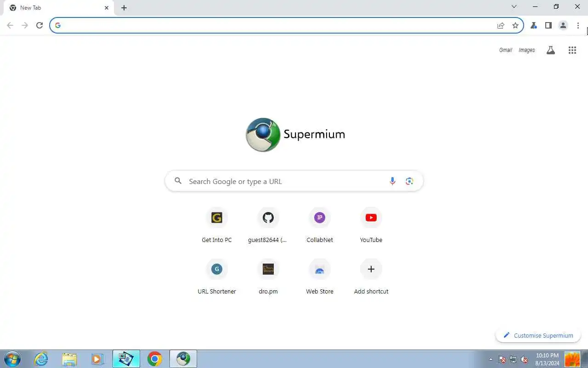Screen dimensions: 588x368
Task: Bookmark this tab with the star icon
Action: point(515,25)
